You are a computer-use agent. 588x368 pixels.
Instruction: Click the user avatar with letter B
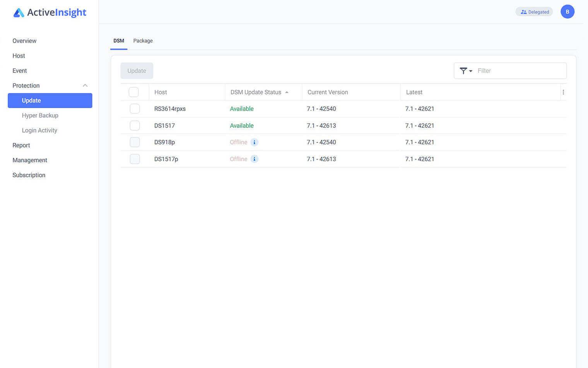pyautogui.click(x=567, y=11)
